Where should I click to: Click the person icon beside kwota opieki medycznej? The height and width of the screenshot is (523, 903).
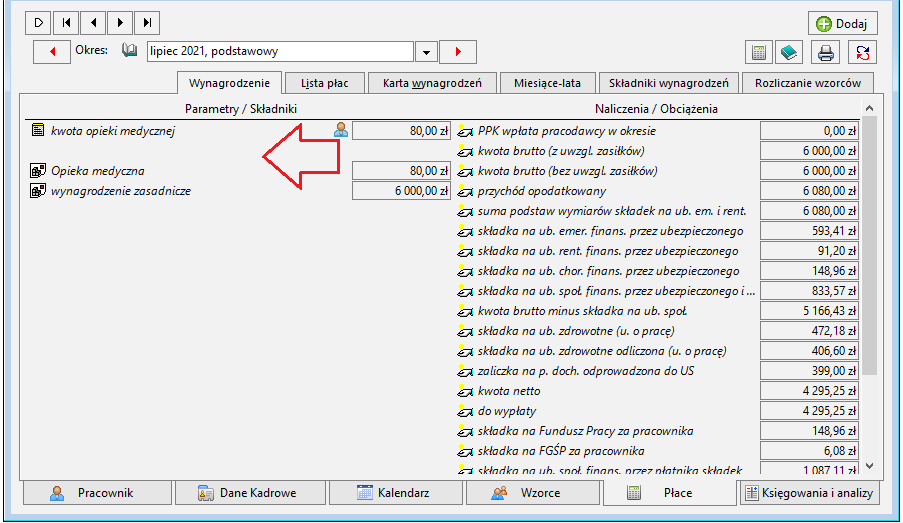point(341,130)
